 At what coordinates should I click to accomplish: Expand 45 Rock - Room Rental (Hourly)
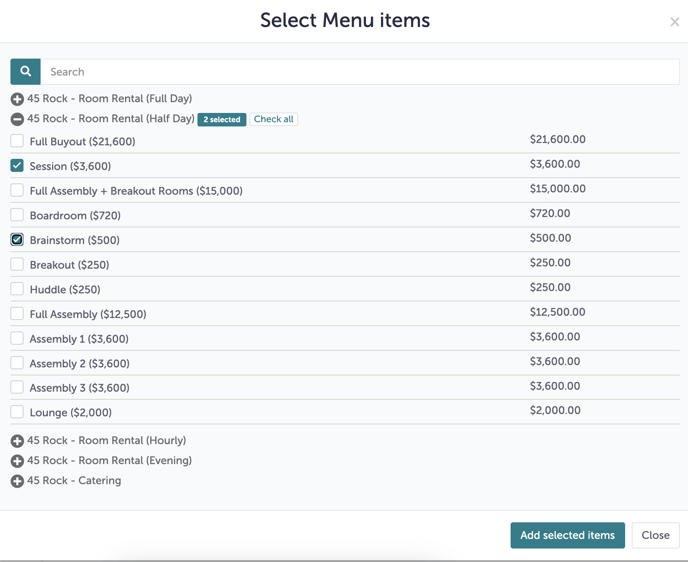[17, 441]
